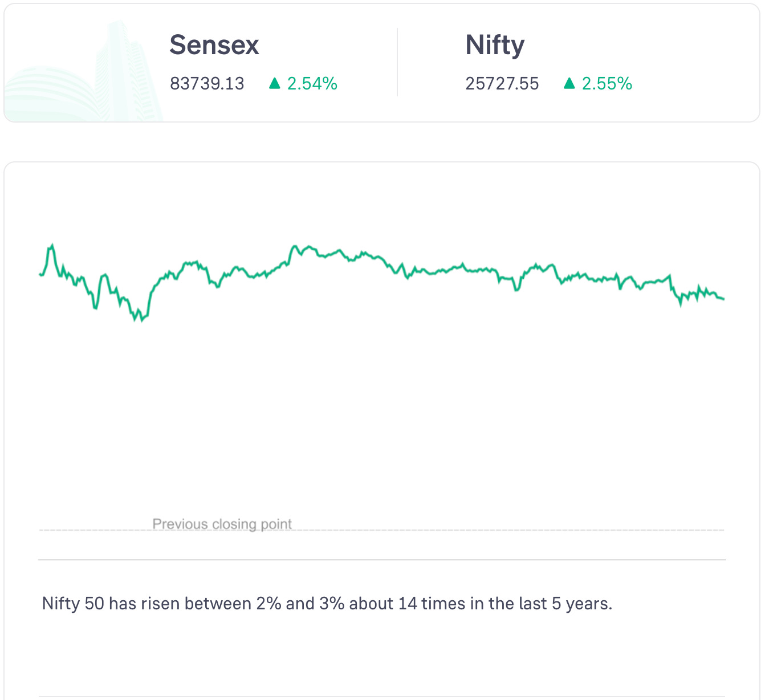This screenshot has height=700, width=765.
Task: Click the highest early spike on the chart line
Action: [x=52, y=246]
